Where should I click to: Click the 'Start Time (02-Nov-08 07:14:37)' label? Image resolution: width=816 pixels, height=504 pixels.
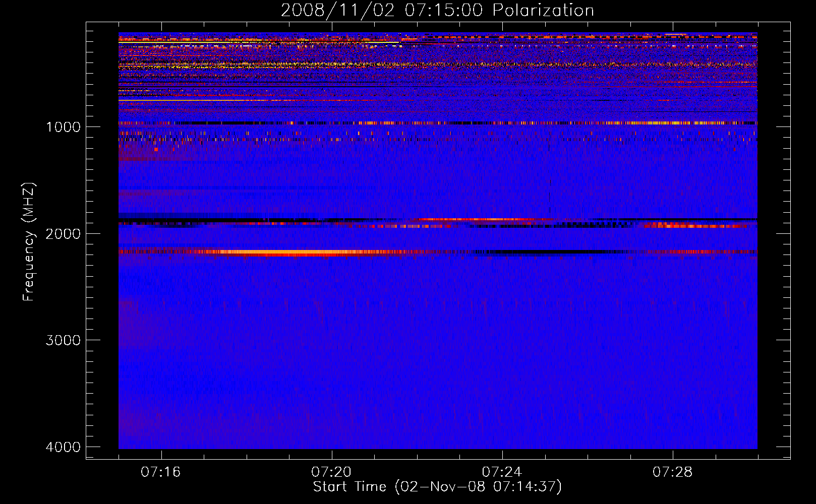click(x=437, y=487)
